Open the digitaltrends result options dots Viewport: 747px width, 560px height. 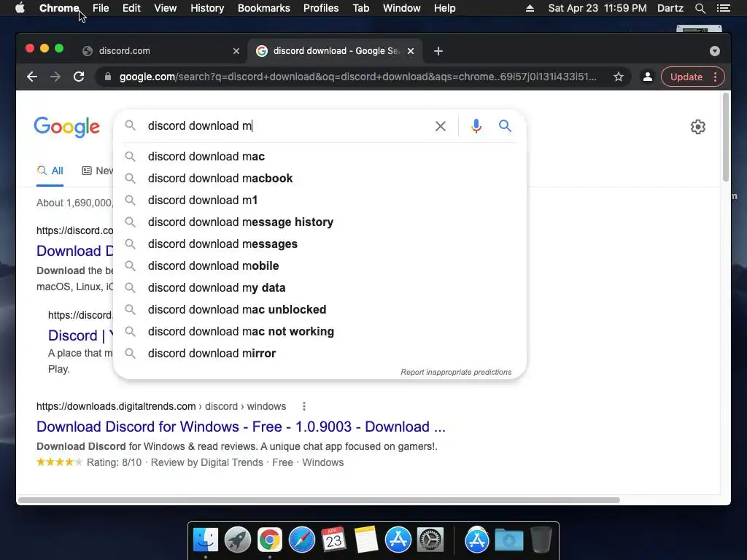304,406
